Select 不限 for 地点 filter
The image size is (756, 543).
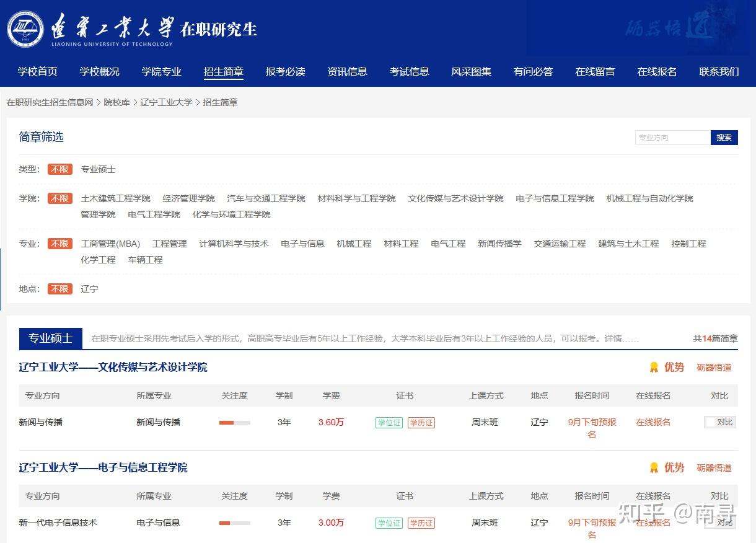click(60, 289)
